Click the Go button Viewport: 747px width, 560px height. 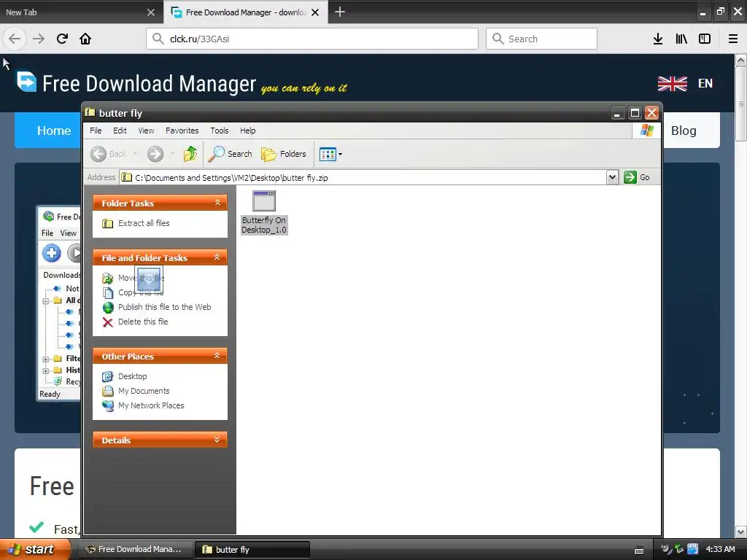(637, 178)
